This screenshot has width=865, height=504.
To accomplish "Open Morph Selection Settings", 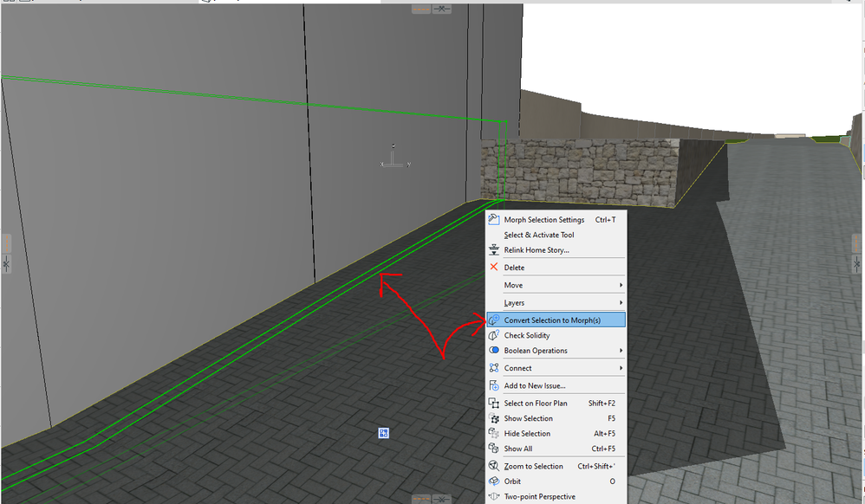I will [x=556, y=219].
